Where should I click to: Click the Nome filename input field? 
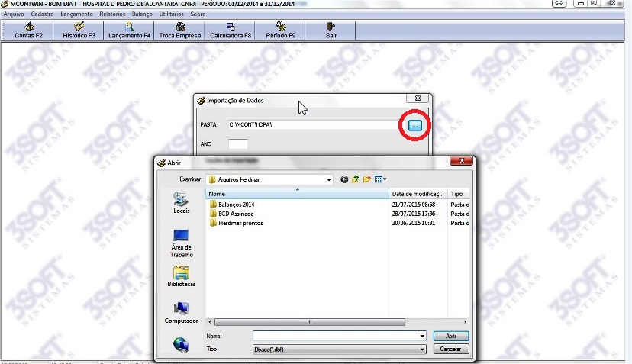(336, 337)
